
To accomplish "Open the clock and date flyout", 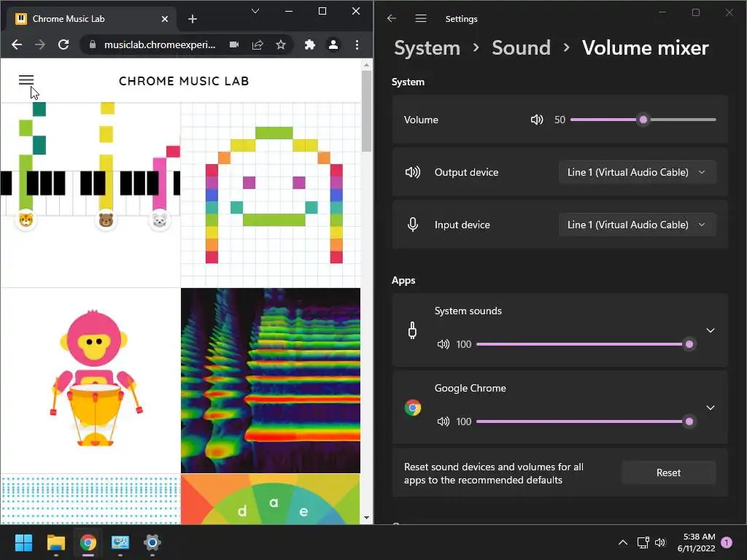I will [696, 542].
